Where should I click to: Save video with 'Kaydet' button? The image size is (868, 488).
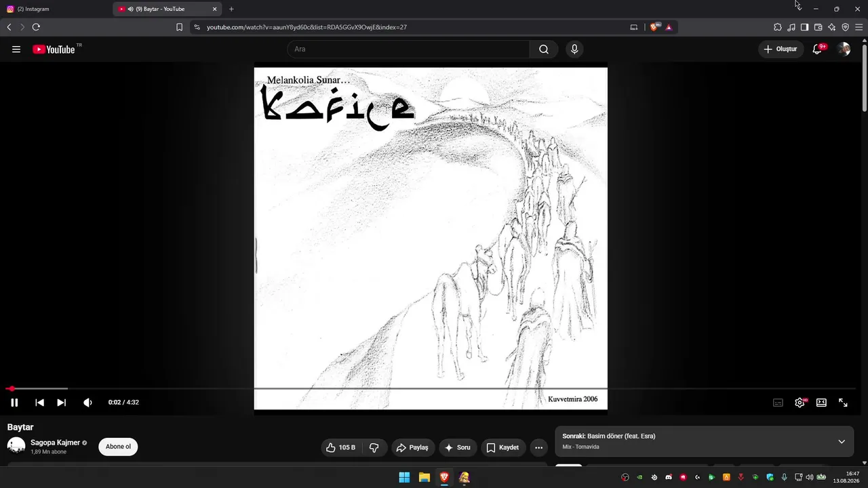(x=503, y=447)
